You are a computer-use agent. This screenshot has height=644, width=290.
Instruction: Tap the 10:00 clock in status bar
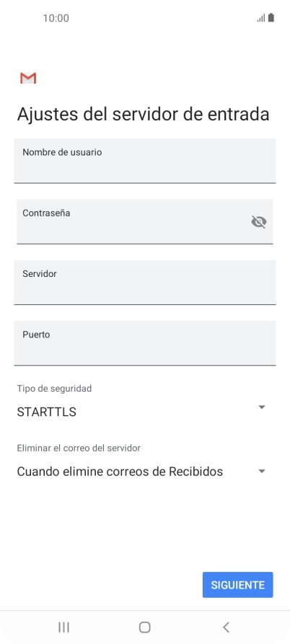pos(56,18)
